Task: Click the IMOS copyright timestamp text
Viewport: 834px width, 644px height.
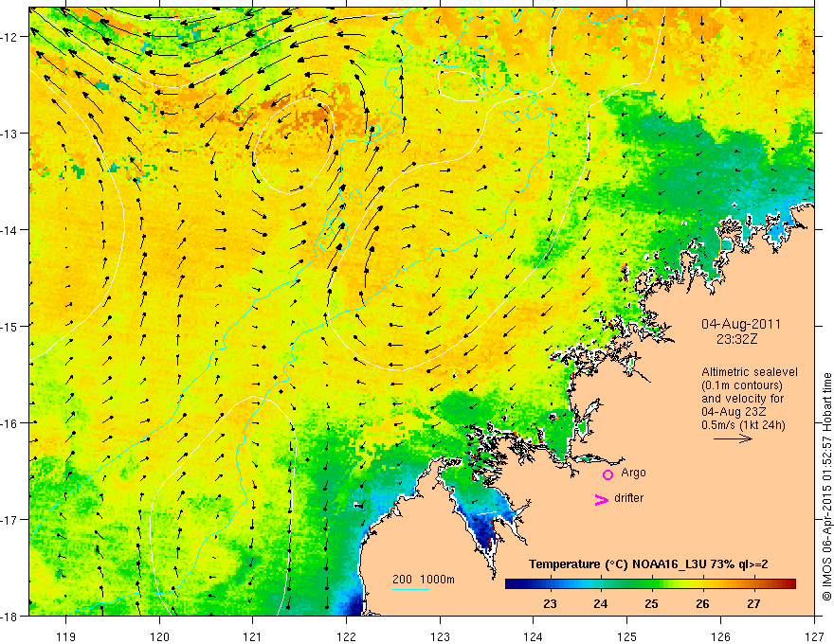Action: point(827,488)
